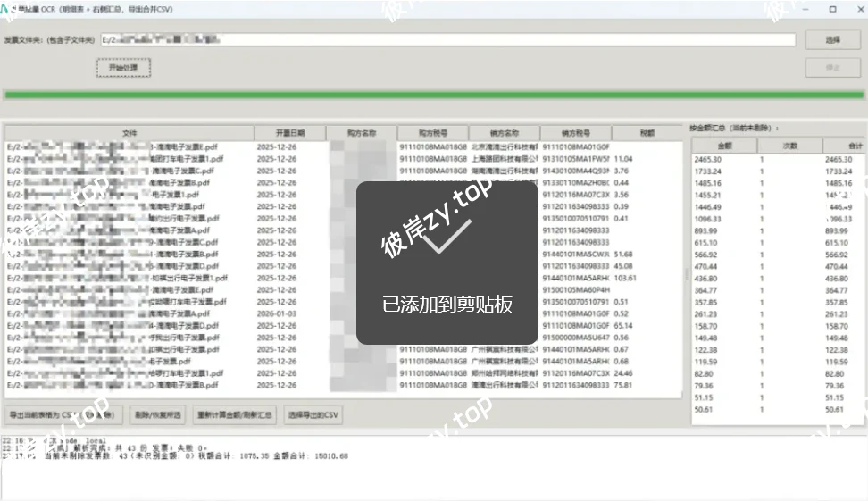Click 364.77 in the 合计 column
Image resolution: width=868 pixels, height=501 pixels.
[x=837, y=290]
